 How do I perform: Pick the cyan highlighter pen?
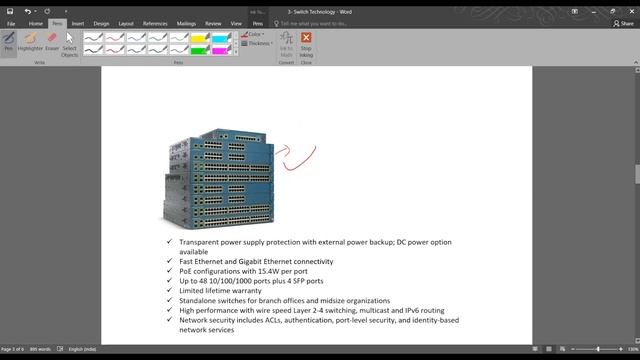click(x=222, y=38)
